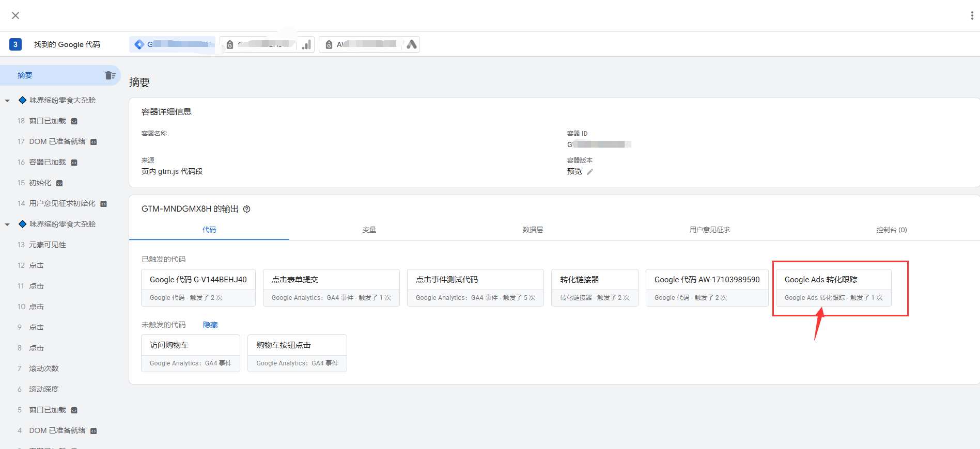The height and width of the screenshot is (449, 980).
Task: Click the code badge beside event 18 窗口已加载
Action: [x=74, y=121]
